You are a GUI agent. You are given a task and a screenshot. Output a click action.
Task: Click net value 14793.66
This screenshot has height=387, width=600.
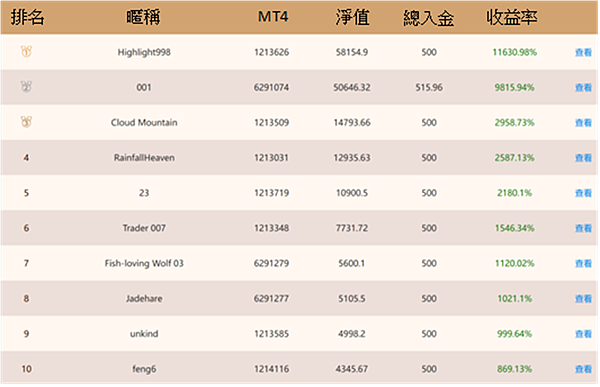tap(352, 122)
